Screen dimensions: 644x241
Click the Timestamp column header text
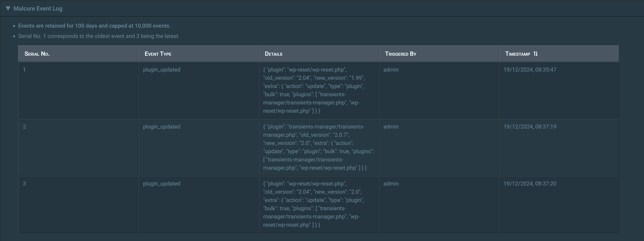[517, 54]
